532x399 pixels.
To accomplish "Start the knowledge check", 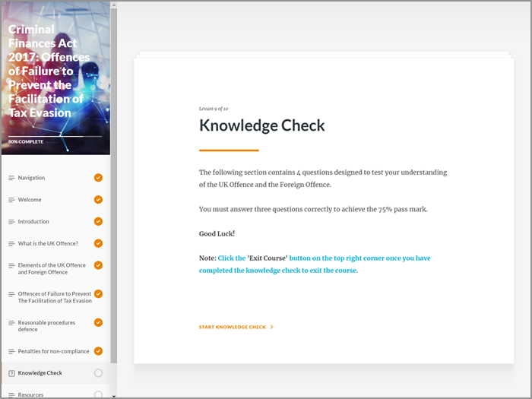I will 233,328.
